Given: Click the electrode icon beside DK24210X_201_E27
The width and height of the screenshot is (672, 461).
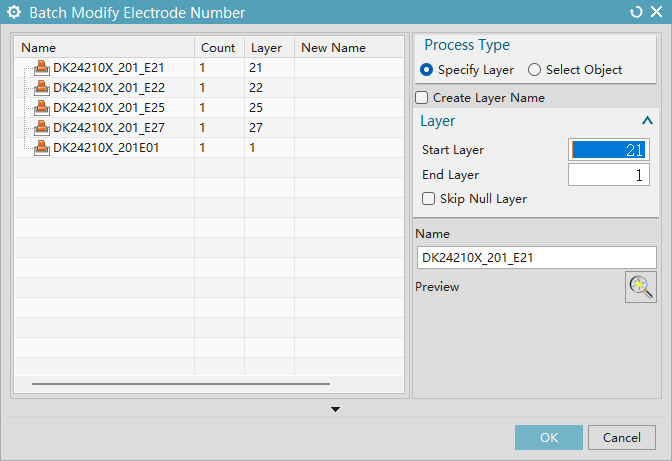Looking at the screenshot, I should [42, 128].
